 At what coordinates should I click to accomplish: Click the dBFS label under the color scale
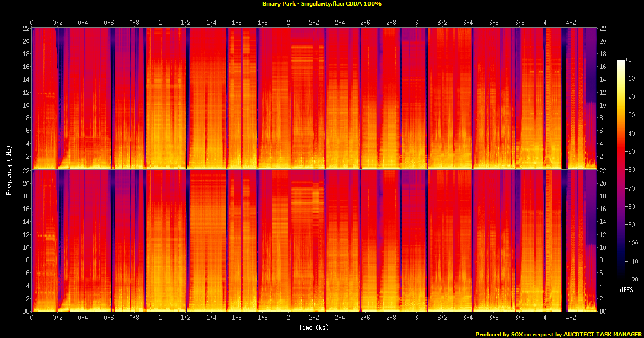[x=626, y=289]
